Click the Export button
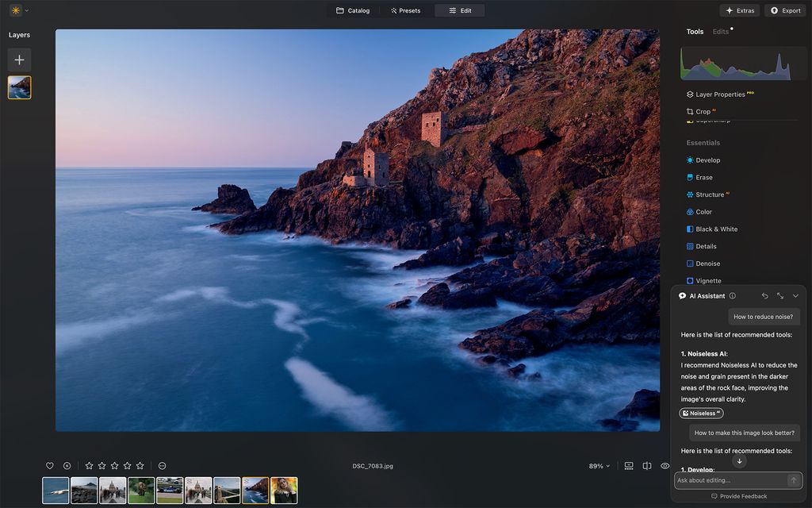The height and width of the screenshot is (508, 812). pos(784,10)
